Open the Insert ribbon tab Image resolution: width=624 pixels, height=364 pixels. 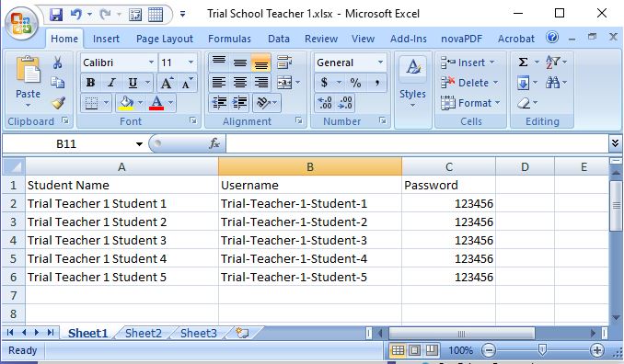point(106,39)
